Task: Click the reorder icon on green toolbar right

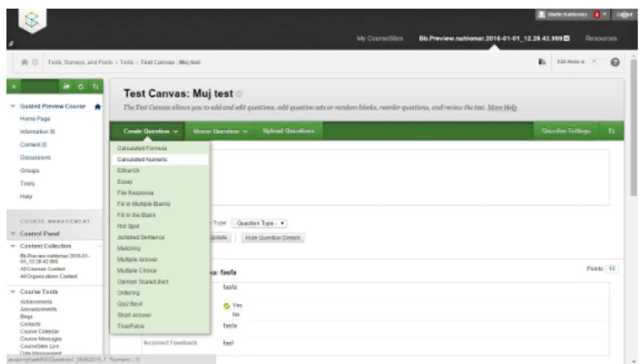Action: pyautogui.click(x=611, y=131)
